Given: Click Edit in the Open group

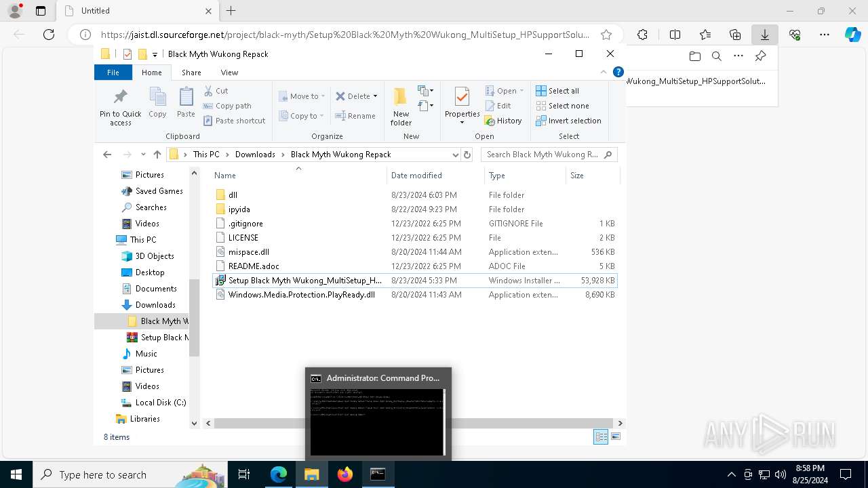Looking at the screenshot, I should click(498, 106).
